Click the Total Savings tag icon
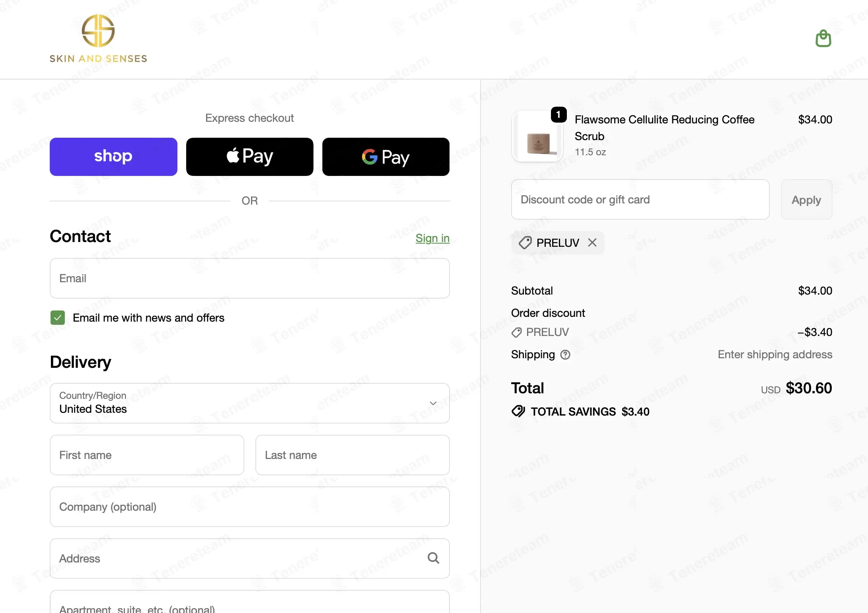 [x=518, y=411]
